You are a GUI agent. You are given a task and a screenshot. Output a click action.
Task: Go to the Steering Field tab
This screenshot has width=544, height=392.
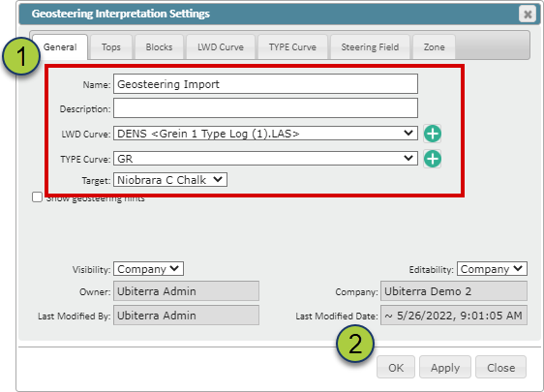pyautogui.click(x=370, y=47)
